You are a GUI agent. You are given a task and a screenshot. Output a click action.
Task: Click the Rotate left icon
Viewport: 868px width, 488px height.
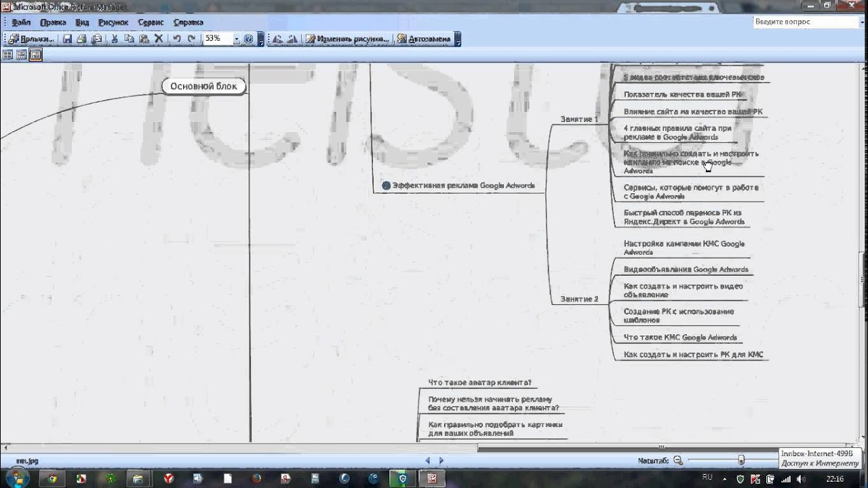pyautogui.click(x=277, y=39)
